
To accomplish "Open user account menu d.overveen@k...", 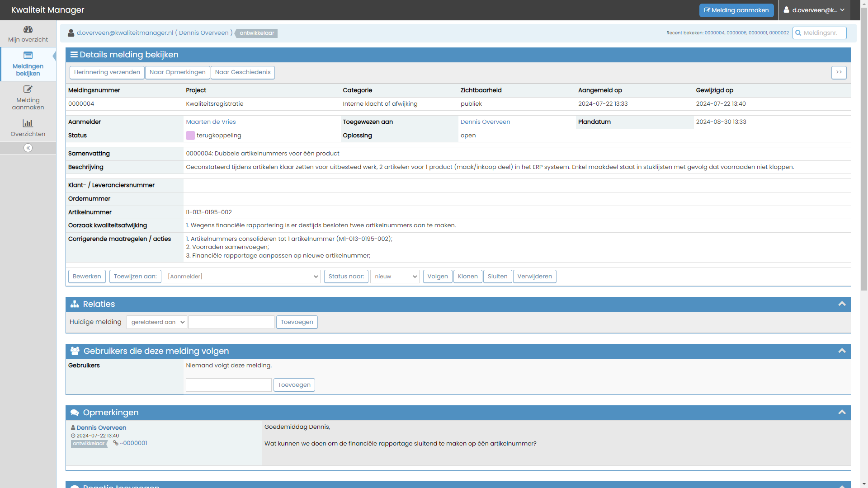I will 814,10.
